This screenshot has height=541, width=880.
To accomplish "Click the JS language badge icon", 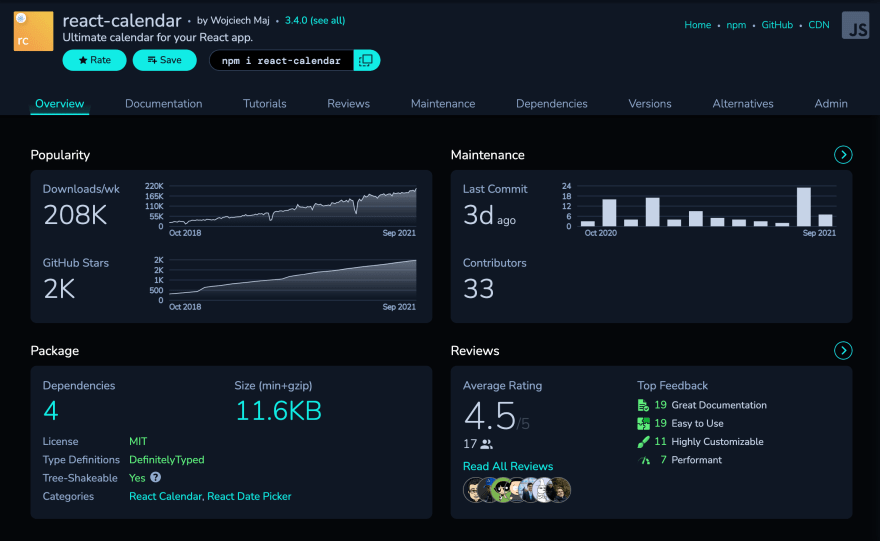I will 855,25.
